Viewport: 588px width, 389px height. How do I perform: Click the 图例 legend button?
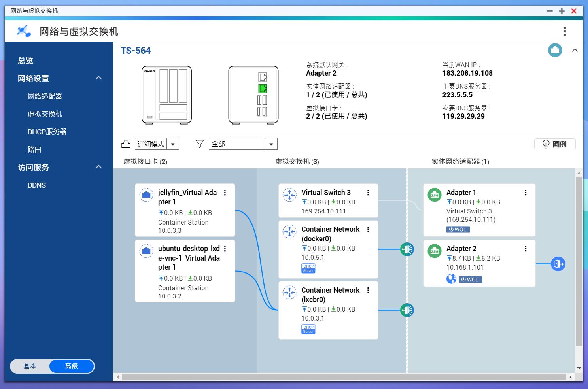pos(554,144)
